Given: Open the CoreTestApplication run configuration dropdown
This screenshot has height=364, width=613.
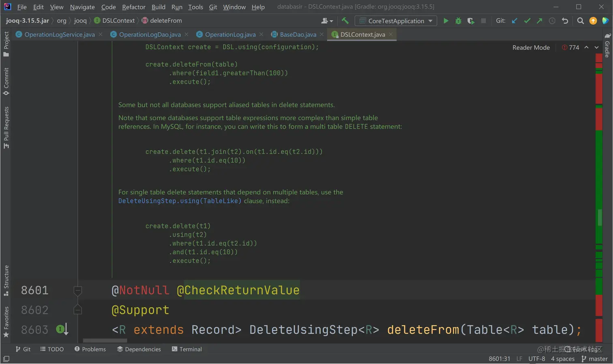Looking at the screenshot, I should pos(396,21).
